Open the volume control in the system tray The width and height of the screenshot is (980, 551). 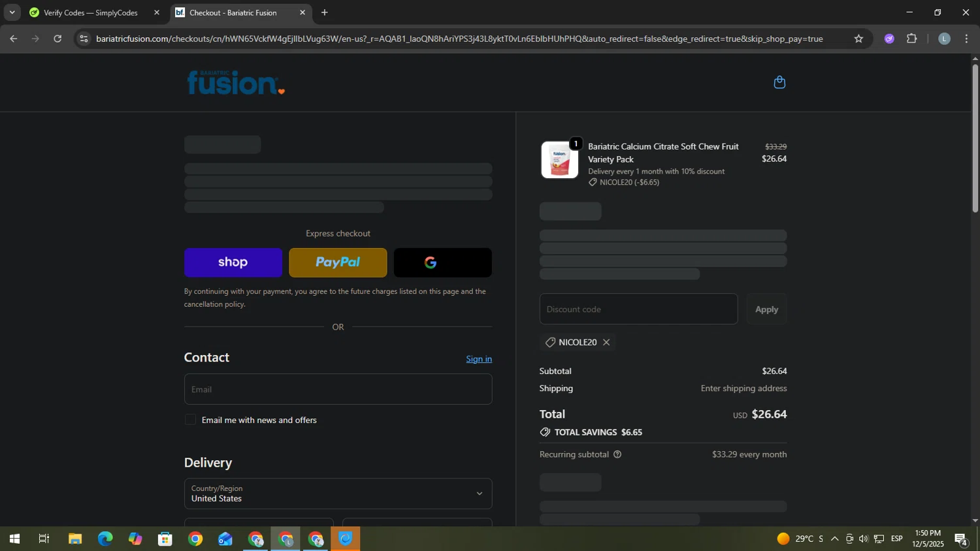(864, 539)
